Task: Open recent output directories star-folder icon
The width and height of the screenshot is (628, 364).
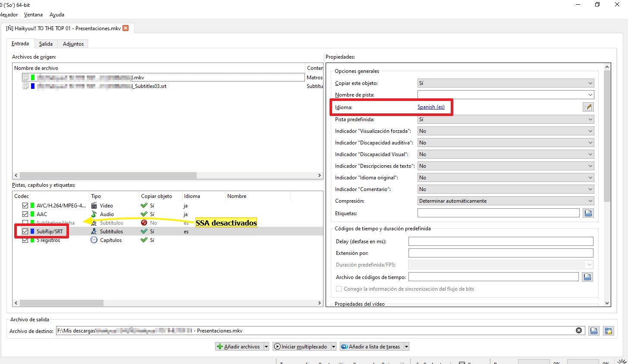Action: click(x=608, y=331)
